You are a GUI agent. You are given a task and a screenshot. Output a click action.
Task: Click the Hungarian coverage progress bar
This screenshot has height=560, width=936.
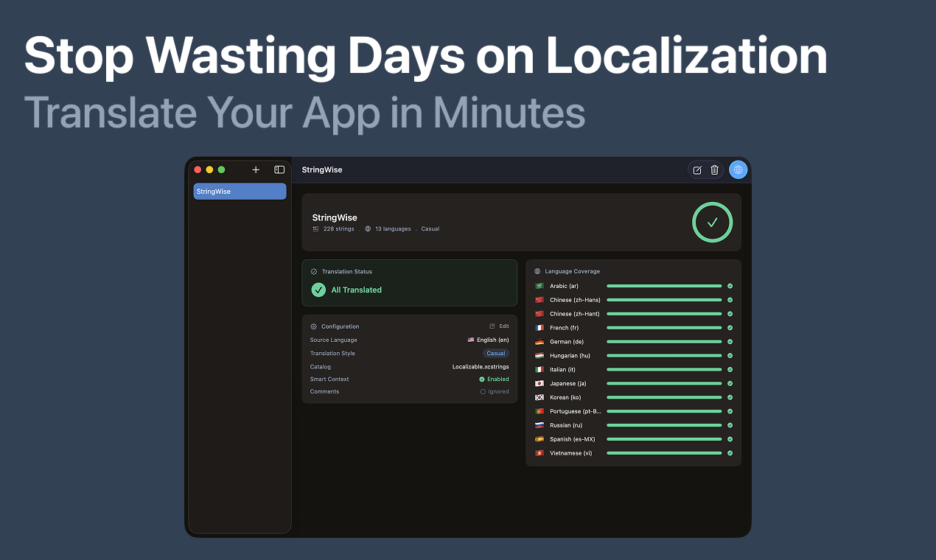tap(664, 356)
